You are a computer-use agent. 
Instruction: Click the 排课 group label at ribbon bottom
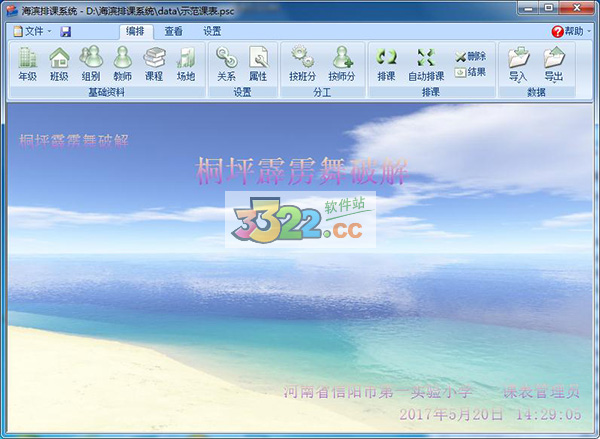[431, 92]
